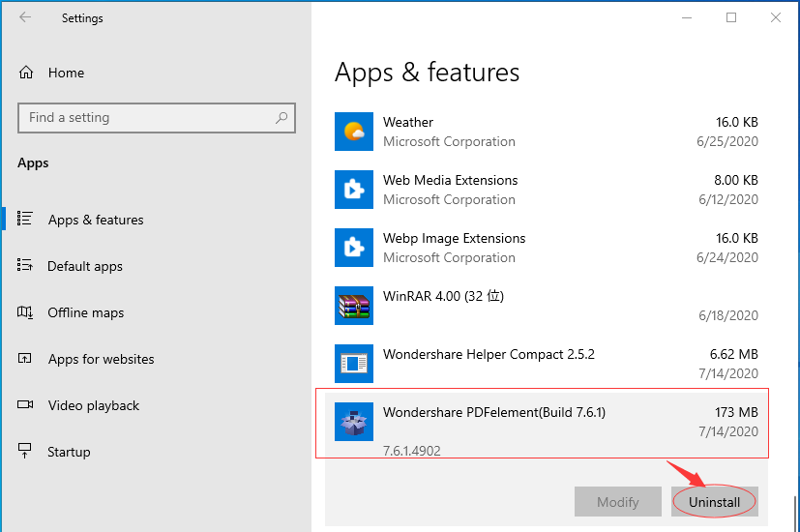Click the 6/18/2020 date for WinRAR
Image resolution: width=800 pixels, height=532 pixels.
pyautogui.click(x=728, y=315)
